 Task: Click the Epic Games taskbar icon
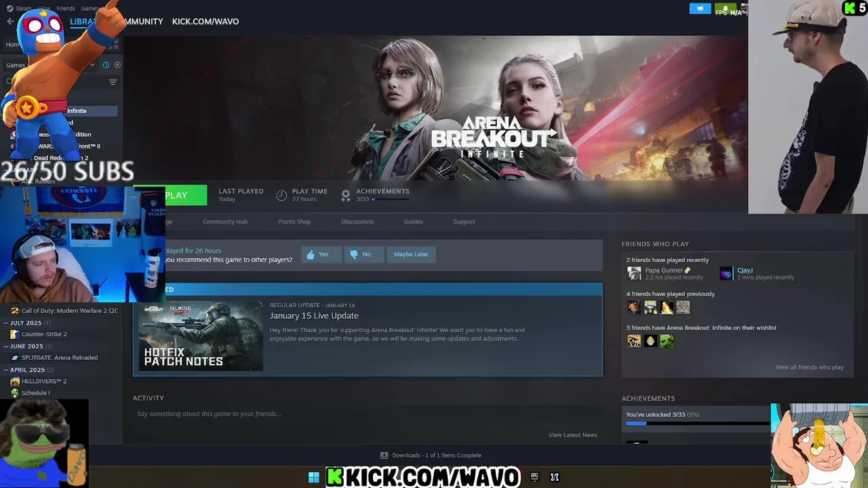pyautogui.click(x=534, y=477)
